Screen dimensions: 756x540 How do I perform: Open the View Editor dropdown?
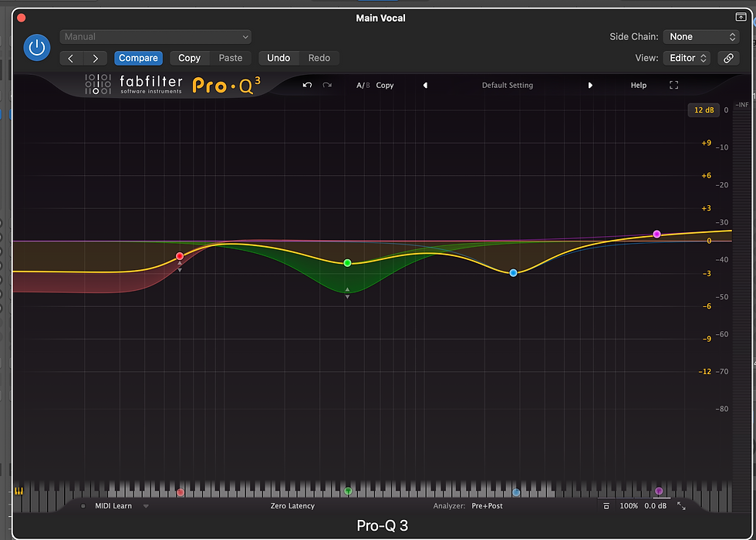687,58
